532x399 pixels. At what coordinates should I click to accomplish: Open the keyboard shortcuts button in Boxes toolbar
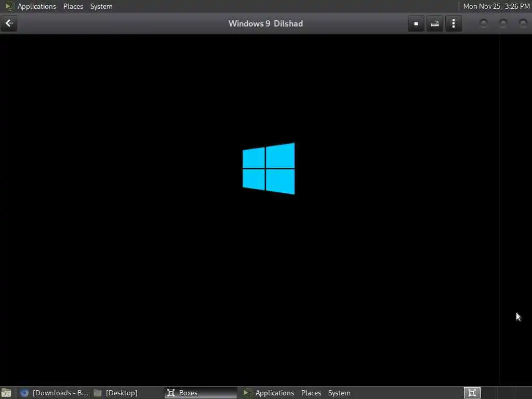click(x=435, y=23)
